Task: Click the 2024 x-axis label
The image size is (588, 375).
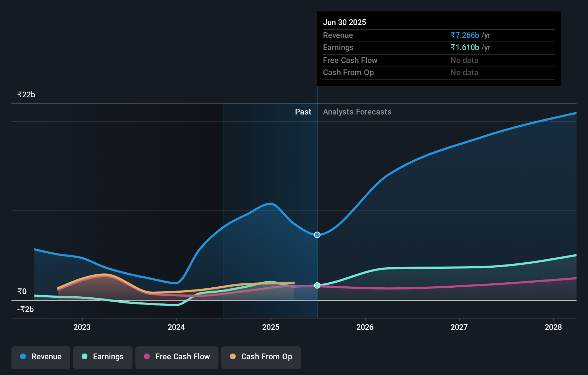Action: click(x=176, y=327)
